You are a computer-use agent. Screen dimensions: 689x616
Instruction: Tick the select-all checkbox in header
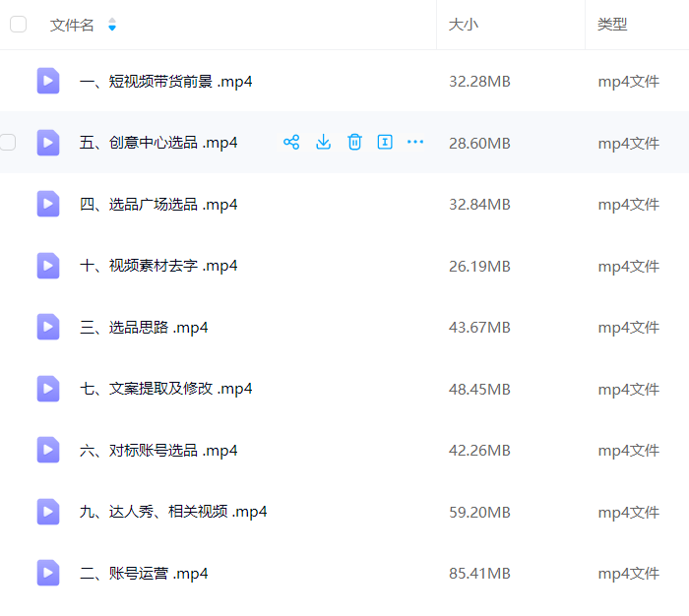coord(18,25)
